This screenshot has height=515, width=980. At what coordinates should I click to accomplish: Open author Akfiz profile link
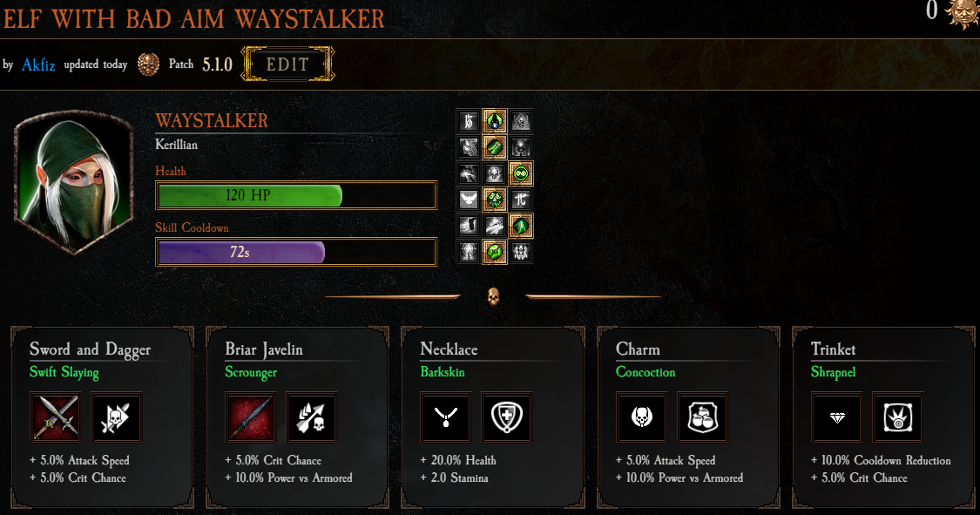(x=38, y=64)
